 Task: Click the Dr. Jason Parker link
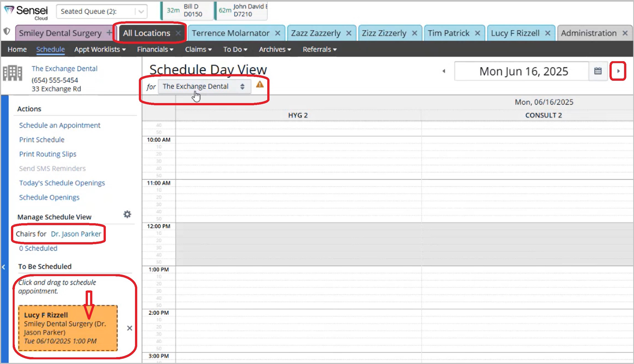(x=76, y=234)
